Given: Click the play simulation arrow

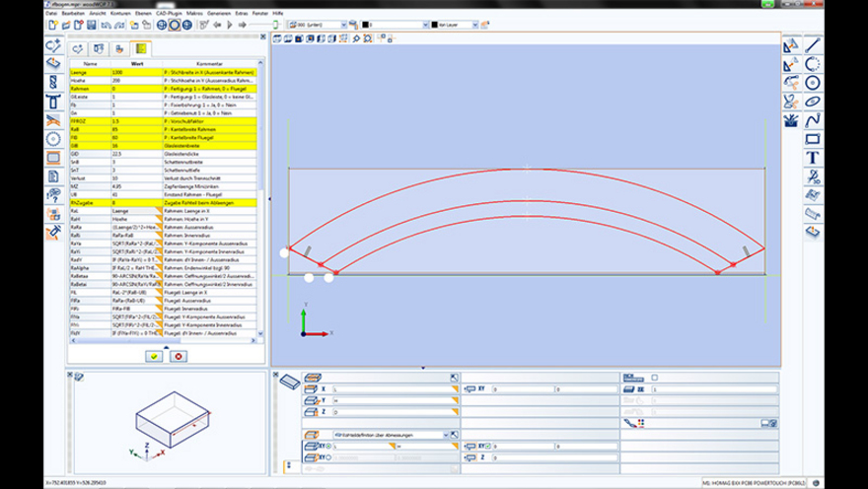Looking at the screenshot, I should point(230,25).
